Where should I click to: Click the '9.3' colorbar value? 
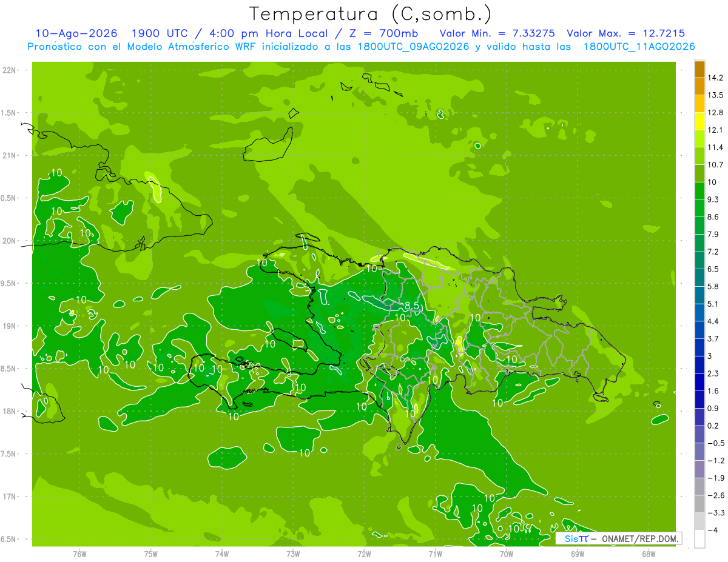tap(713, 199)
